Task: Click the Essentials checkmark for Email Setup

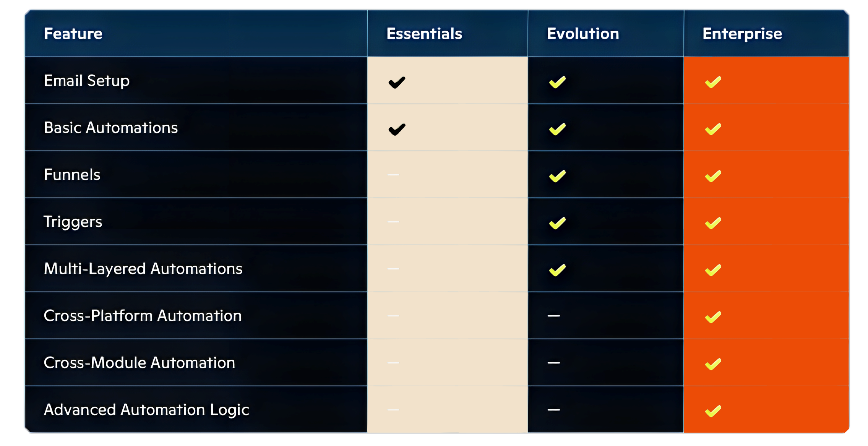Action: 397,82
